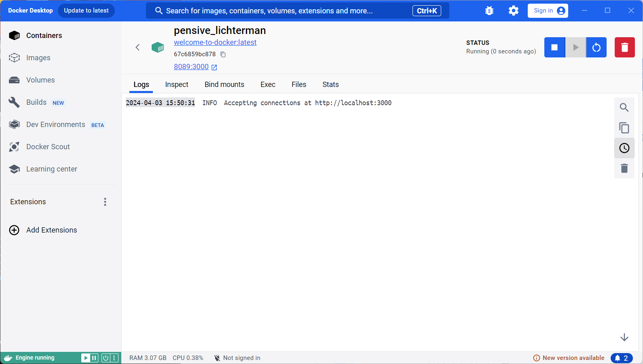Click the pensive_lichterman container name

[220, 30]
